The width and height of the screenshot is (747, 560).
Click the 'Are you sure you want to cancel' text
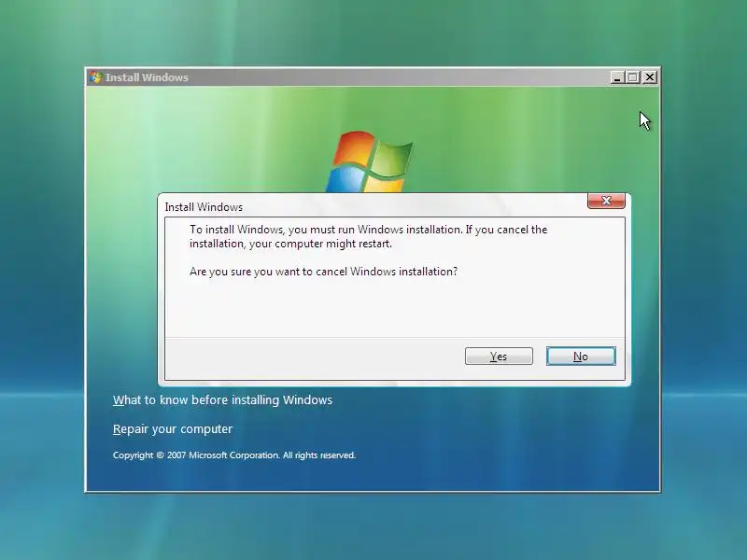click(x=323, y=272)
